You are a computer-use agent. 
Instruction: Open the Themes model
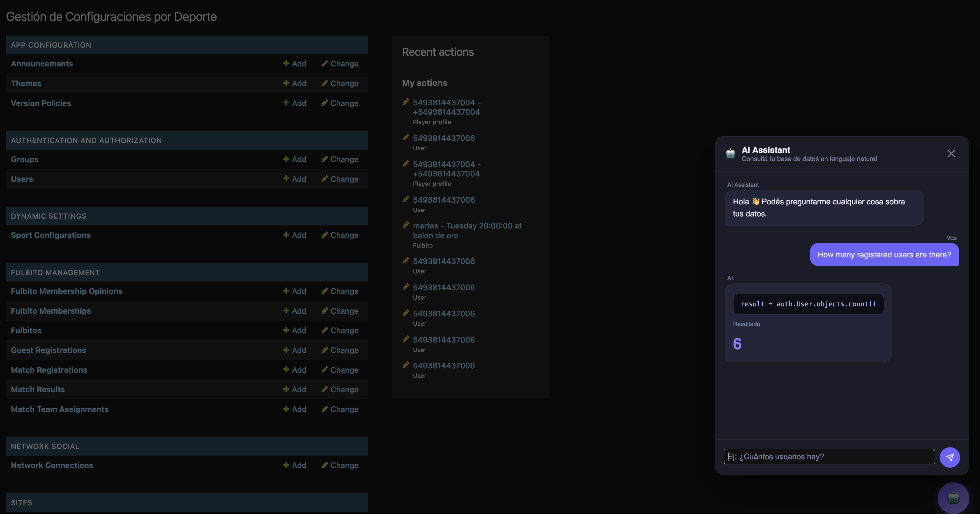(26, 83)
